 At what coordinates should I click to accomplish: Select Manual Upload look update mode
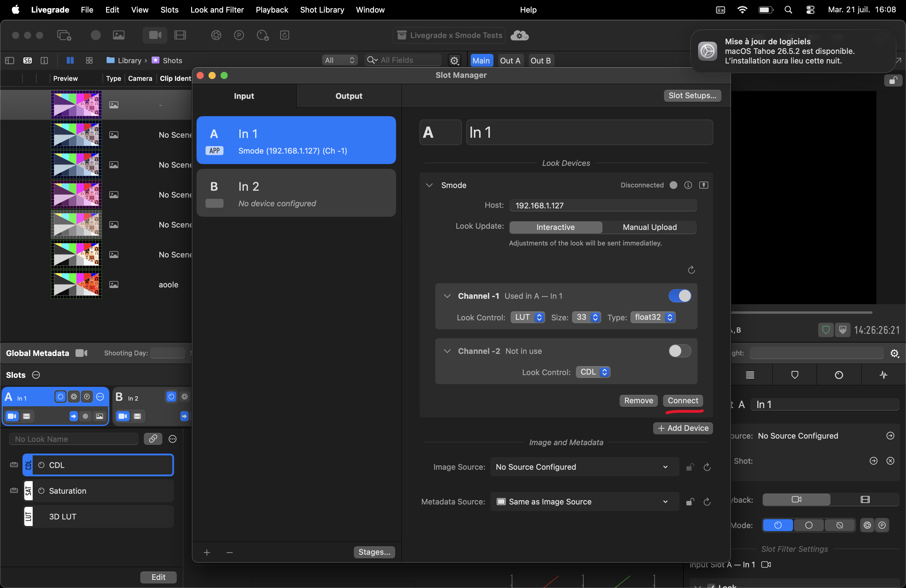[650, 227]
